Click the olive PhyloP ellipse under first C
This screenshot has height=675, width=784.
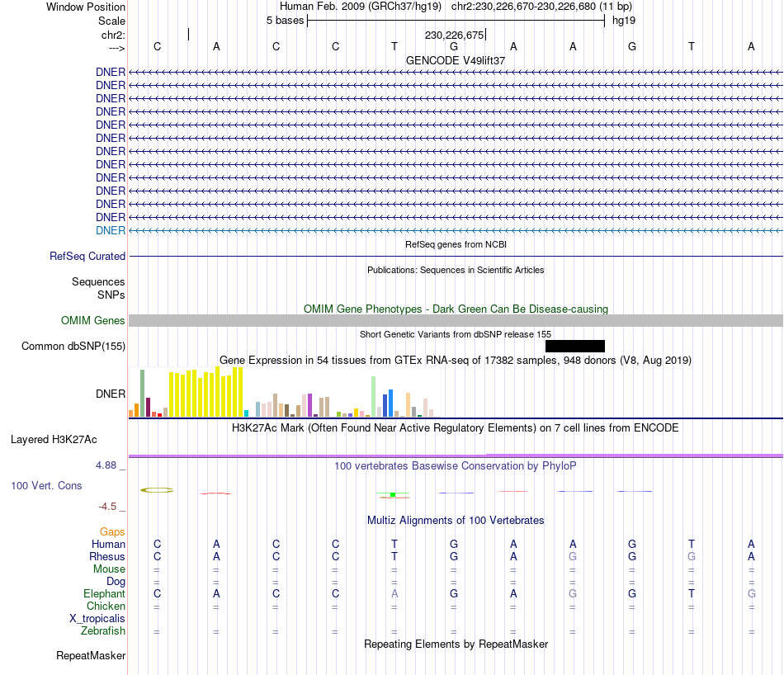tap(157, 490)
